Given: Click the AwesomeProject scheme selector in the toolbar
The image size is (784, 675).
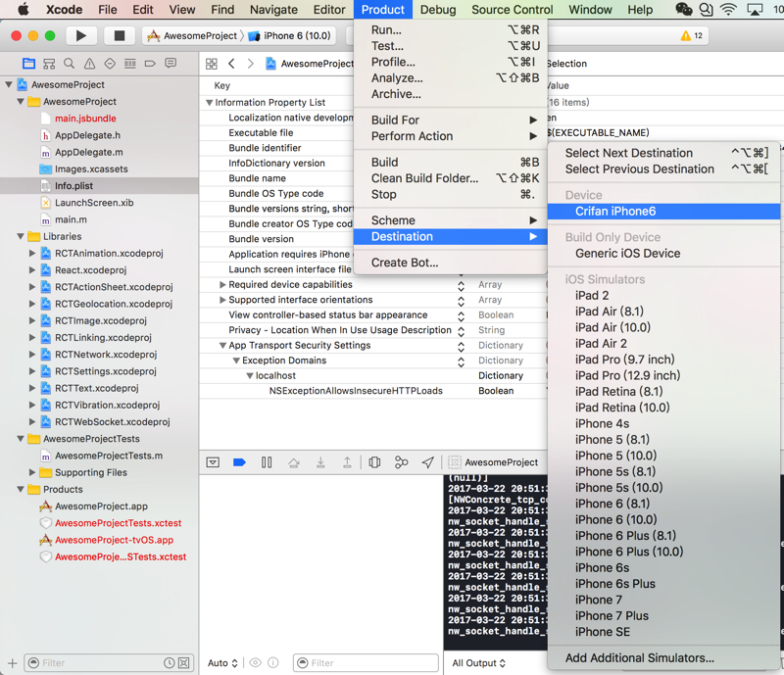Looking at the screenshot, I should pyautogui.click(x=193, y=35).
